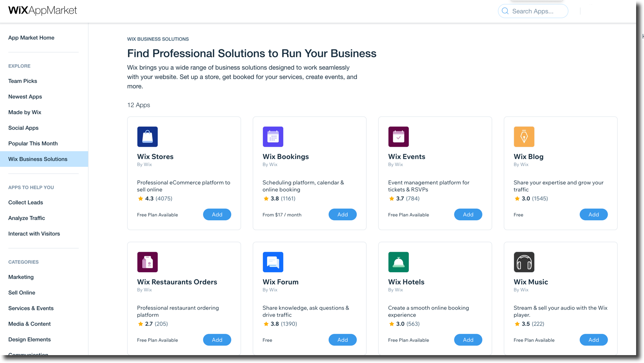Open Team Picks in sidebar

pos(23,81)
